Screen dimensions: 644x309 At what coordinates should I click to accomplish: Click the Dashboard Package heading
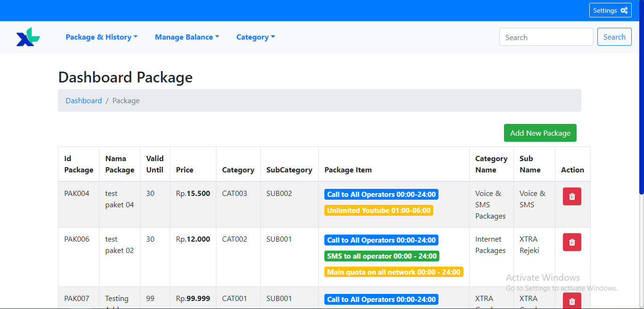pos(125,77)
